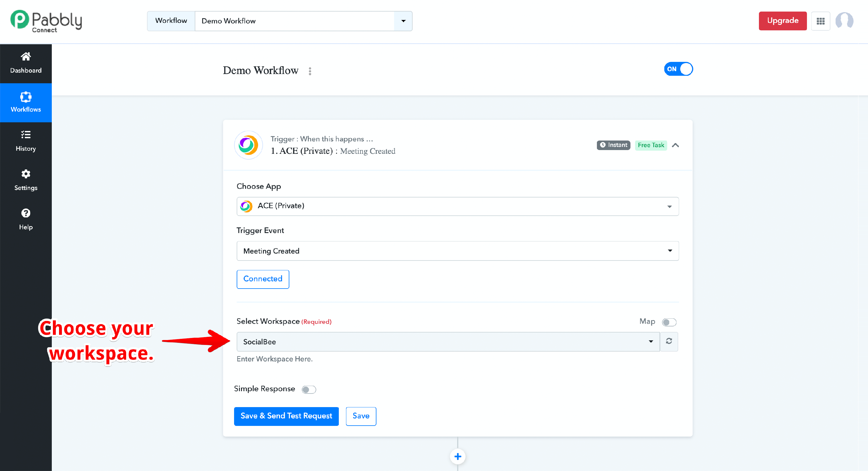
Task: Open the workflow selector dropdown arrow
Action: coord(403,21)
